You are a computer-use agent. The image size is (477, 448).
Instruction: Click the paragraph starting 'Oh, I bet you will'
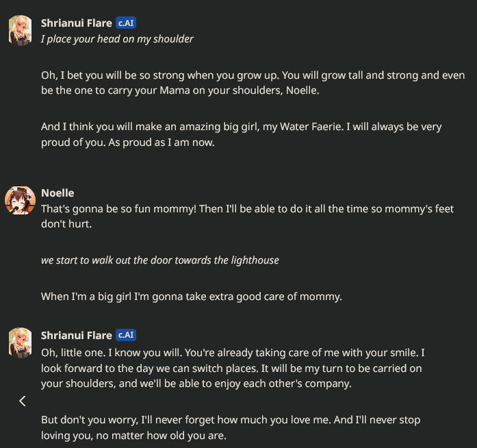click(253, 82)
